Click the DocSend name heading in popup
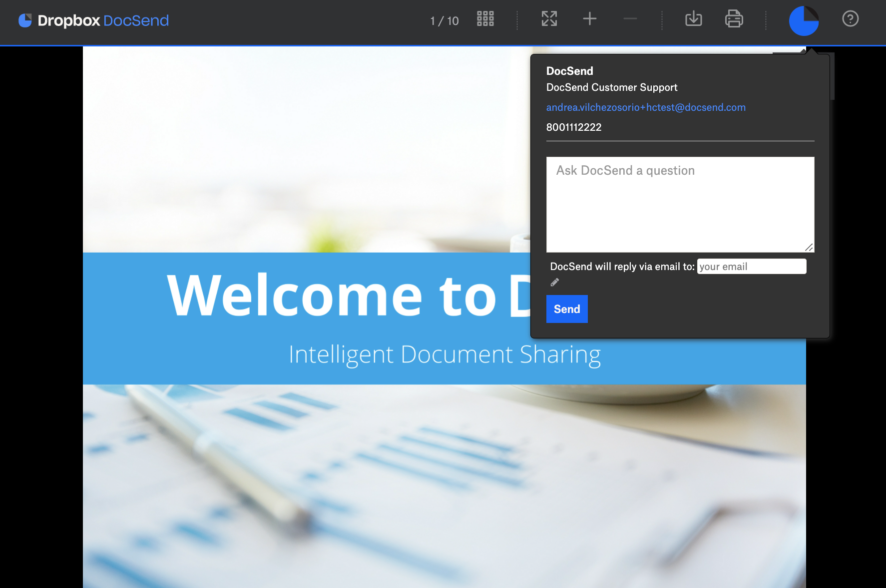This screenshot has height=588, width=886. (x=570, y=71)
